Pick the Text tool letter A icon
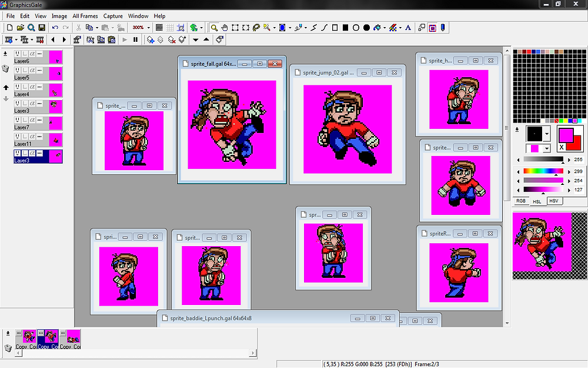The width and height of the screenshot is (588, 368). 408,28
